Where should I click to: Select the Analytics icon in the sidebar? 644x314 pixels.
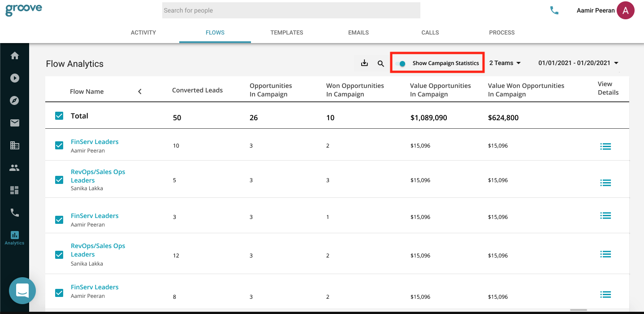tap(15, 238)
